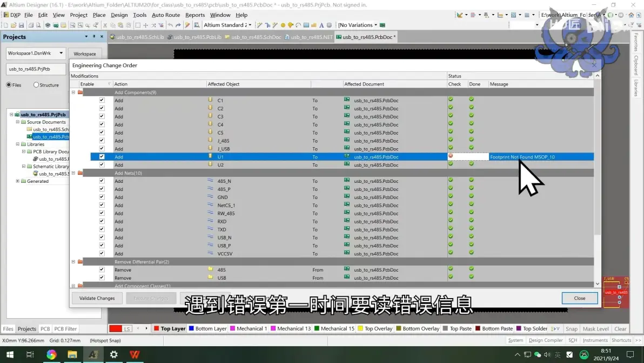Uncheck the Add U1 component row

coord(102,157)
